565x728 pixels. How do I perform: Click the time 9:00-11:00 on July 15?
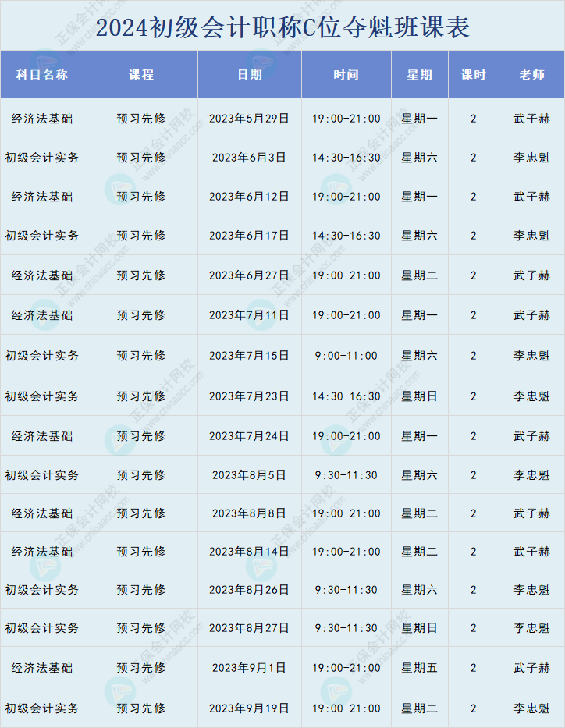(346, 356)
